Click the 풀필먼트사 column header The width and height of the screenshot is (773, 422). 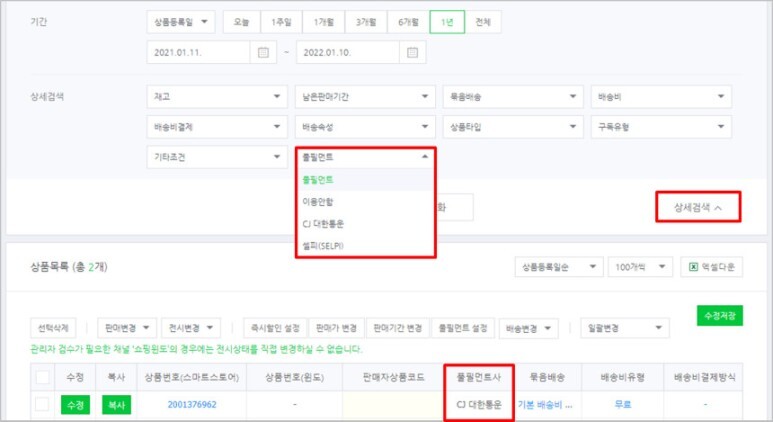tap(479, 378)
